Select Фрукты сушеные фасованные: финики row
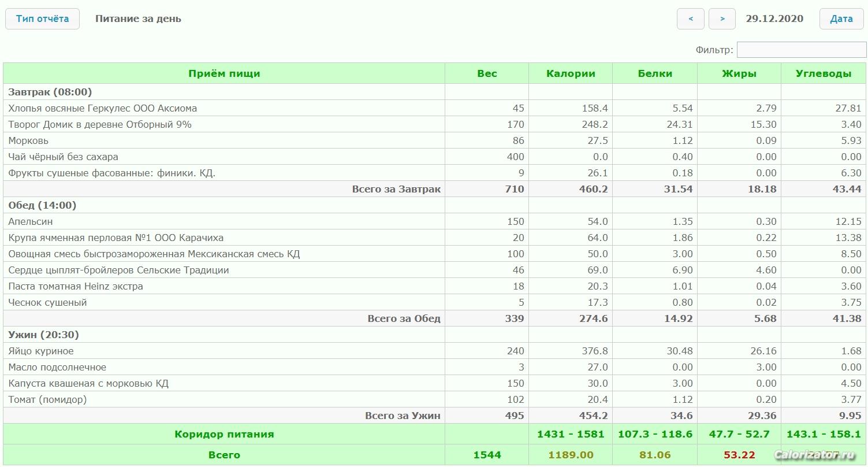 pos(434,173)
